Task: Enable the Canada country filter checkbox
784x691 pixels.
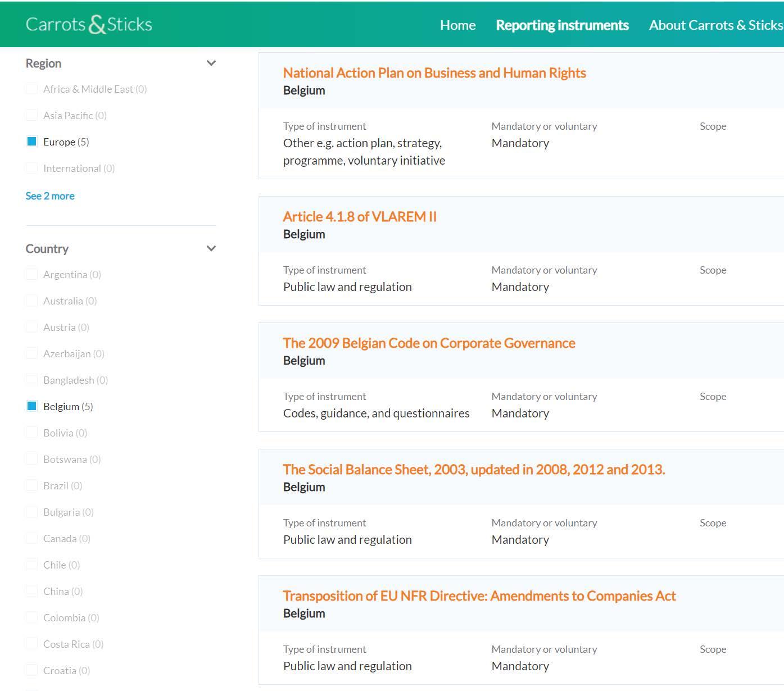Action: pos(32,538)
